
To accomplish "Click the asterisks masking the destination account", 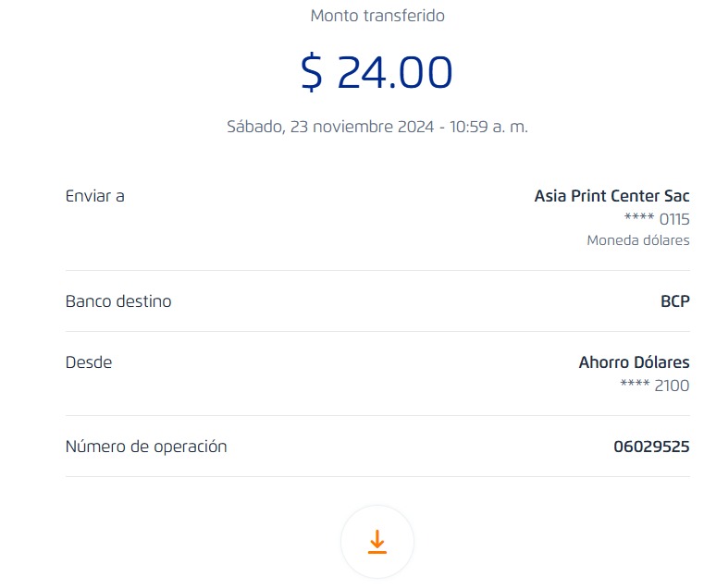I will tap(638, 220).
